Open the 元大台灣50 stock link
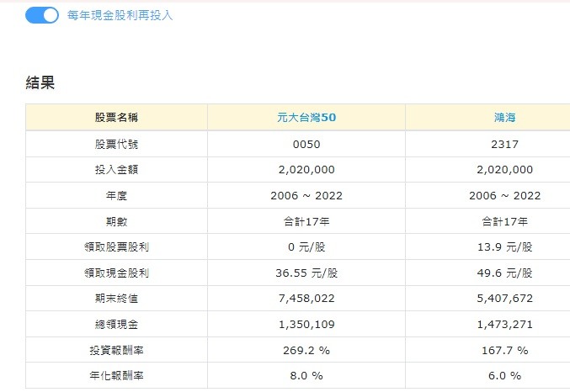 [x=306, y=117]
